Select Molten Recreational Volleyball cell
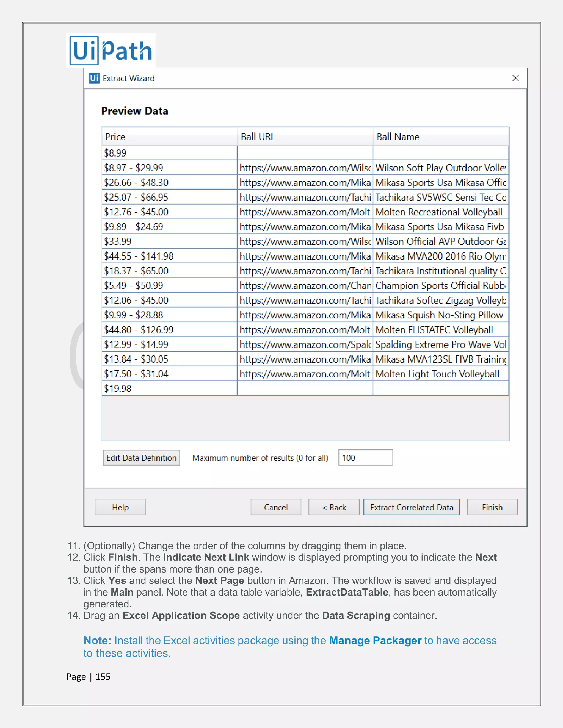Screen dimensions: 563x728 [441, 212]
